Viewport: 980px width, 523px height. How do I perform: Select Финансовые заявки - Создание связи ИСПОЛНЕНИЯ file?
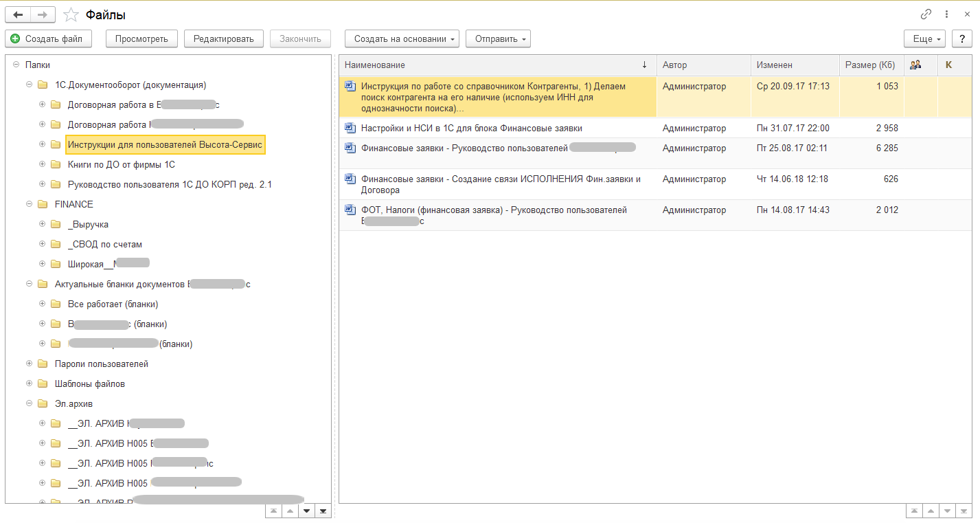[x=501, y=185]
